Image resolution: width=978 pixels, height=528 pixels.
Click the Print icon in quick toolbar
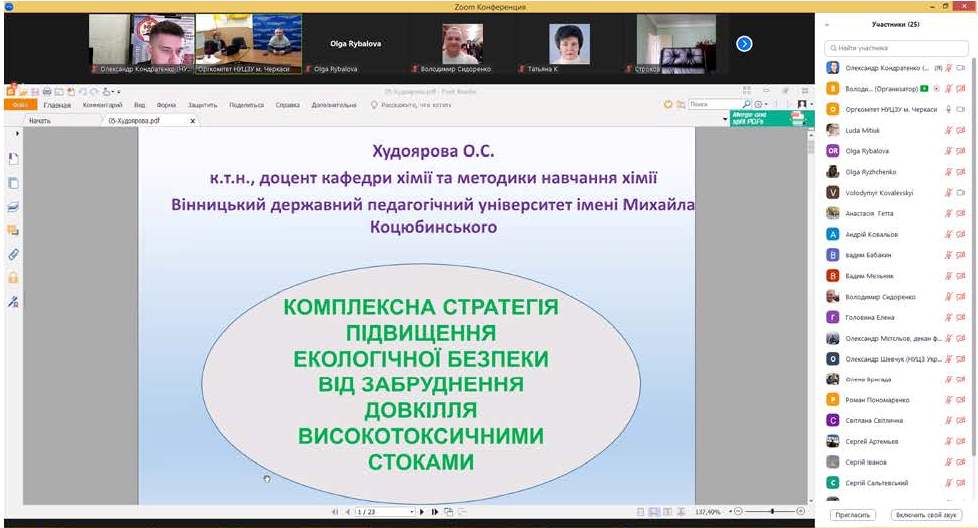click(x=47, y=92)
